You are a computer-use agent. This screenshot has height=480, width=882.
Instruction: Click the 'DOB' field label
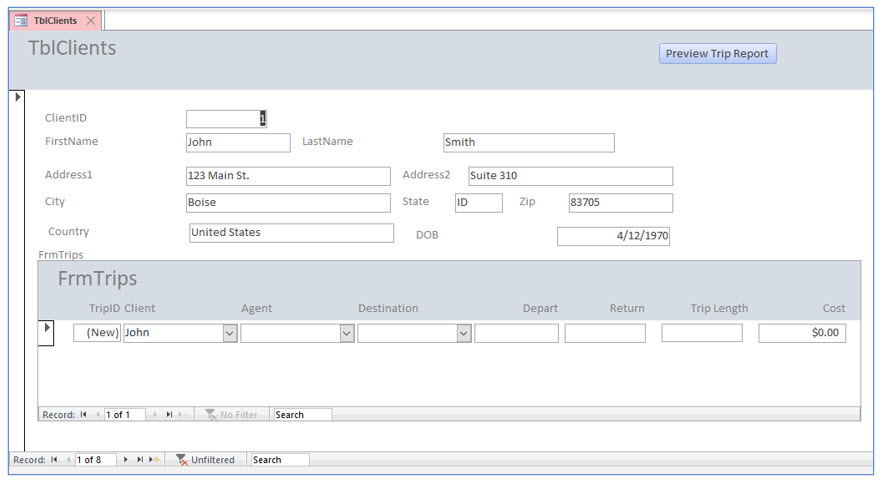pos(427,235)
